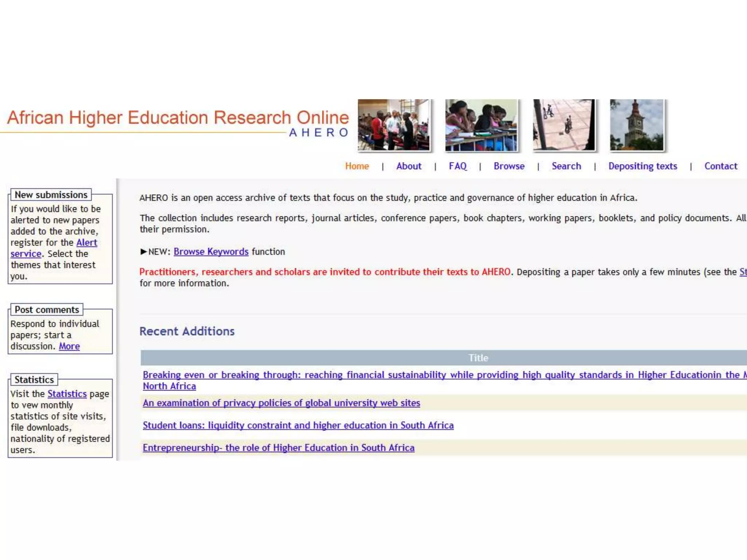
Task: Click the plaza aerial view photo
Action: tap(564, 125)
